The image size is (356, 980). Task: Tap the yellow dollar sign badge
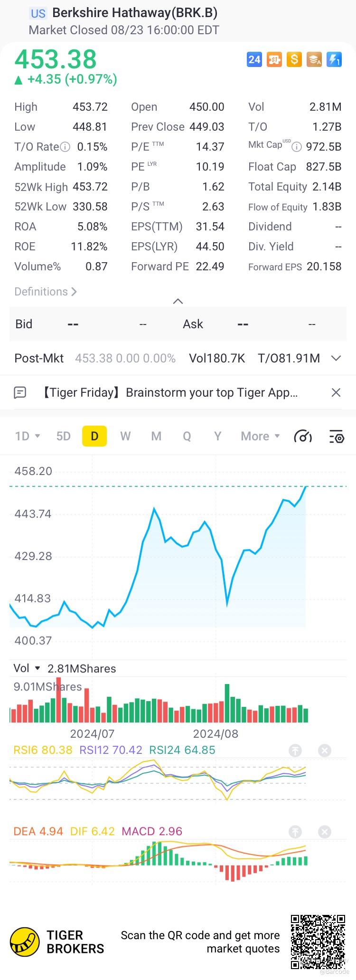pos(294,59)
